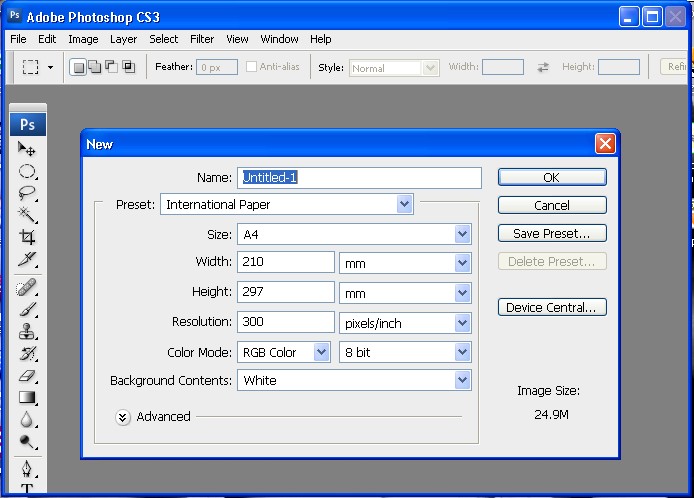Viewport: 694px width, 498px height.
Task: Open the marquee tool preset picker
Action: [50, 67]
